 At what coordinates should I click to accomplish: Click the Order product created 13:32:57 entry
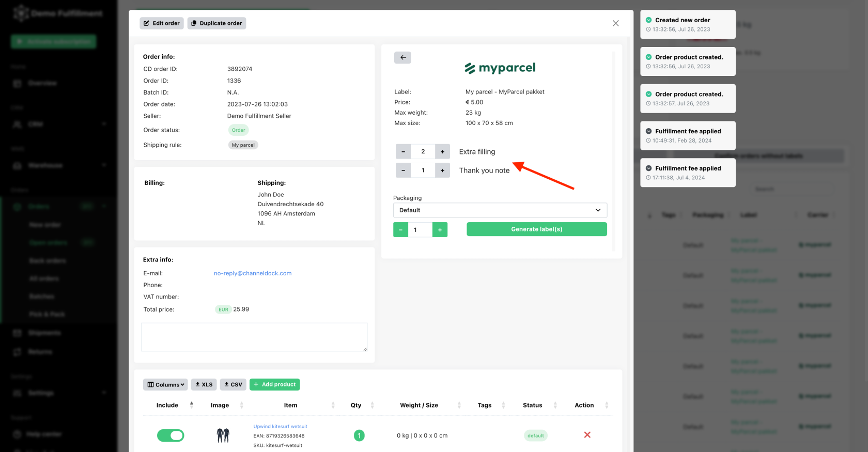pyautogui.click(x=688, y=98)
